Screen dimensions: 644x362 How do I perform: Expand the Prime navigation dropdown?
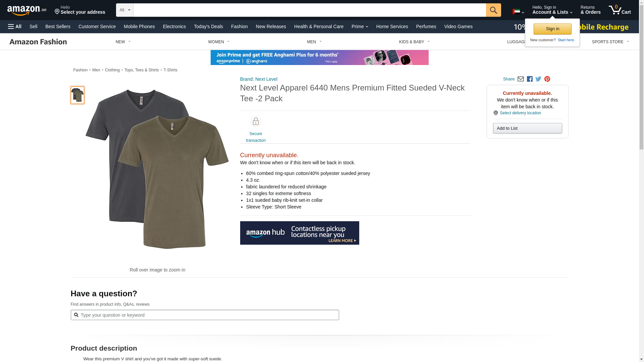coord(360,26)
